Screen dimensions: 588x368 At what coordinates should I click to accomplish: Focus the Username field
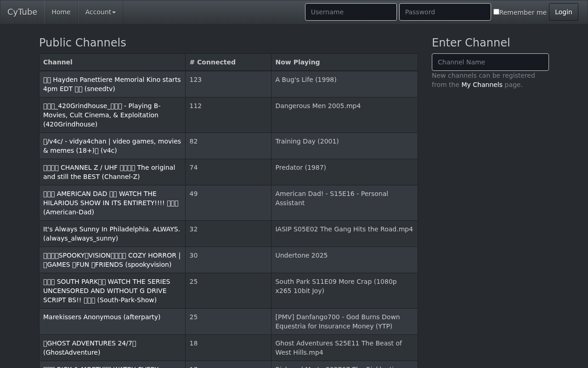pos(351,12)
